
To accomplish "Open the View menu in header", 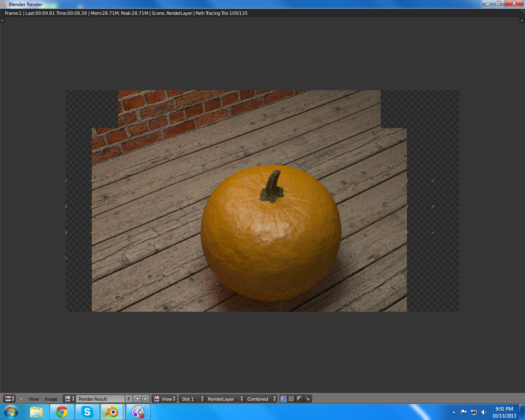I will pyautogui.click(x=34, y=399).
